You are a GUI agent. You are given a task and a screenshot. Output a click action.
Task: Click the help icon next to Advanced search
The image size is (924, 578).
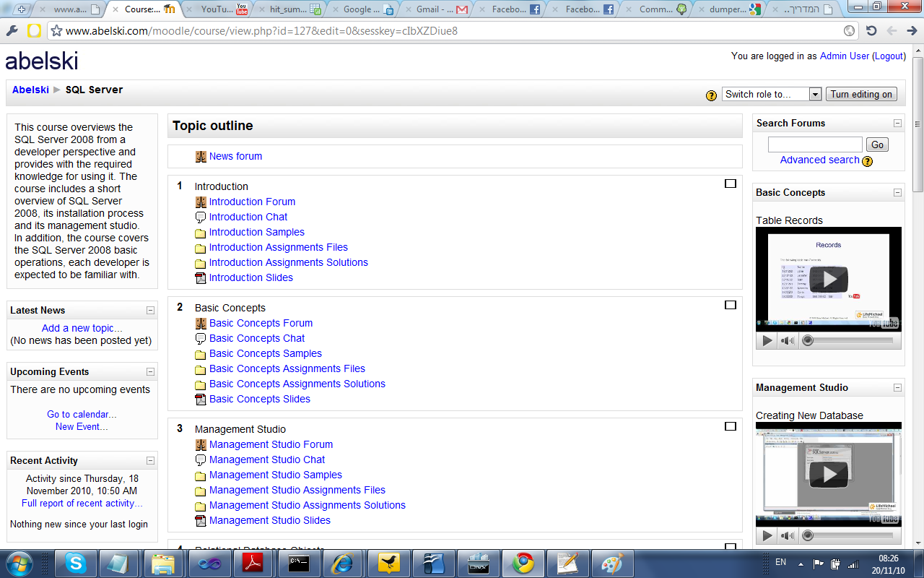click(x=867, y=160)
